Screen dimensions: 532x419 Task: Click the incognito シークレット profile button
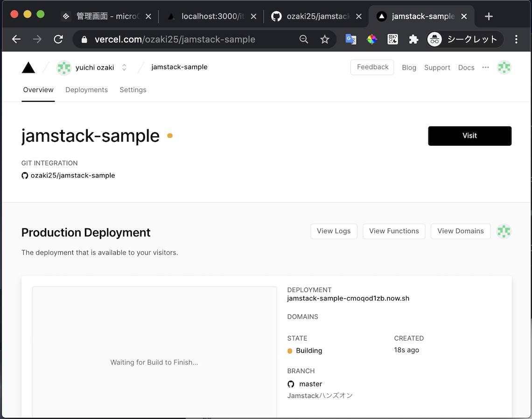[465, 39]
